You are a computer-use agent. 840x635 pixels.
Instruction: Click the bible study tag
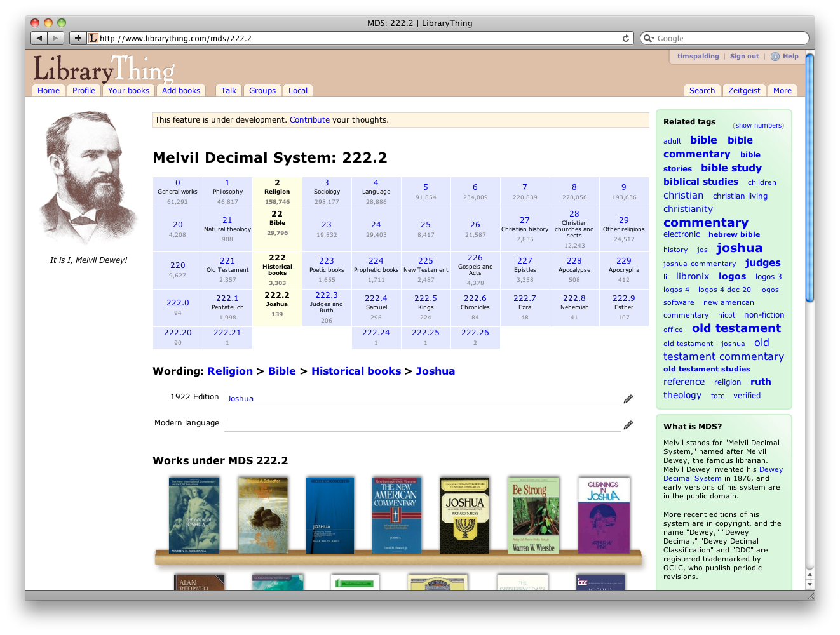(x=731, y=168)
